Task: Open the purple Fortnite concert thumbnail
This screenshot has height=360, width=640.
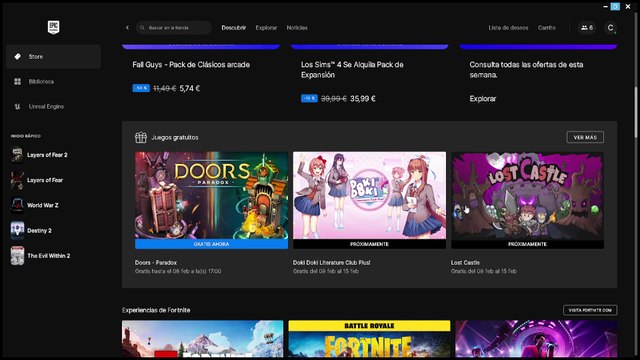Action: point(536,339)
